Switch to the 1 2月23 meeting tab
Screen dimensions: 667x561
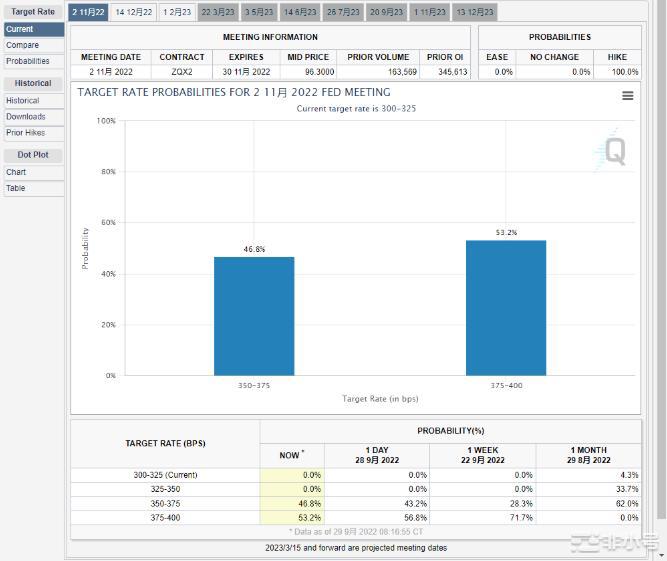[177, 12]
